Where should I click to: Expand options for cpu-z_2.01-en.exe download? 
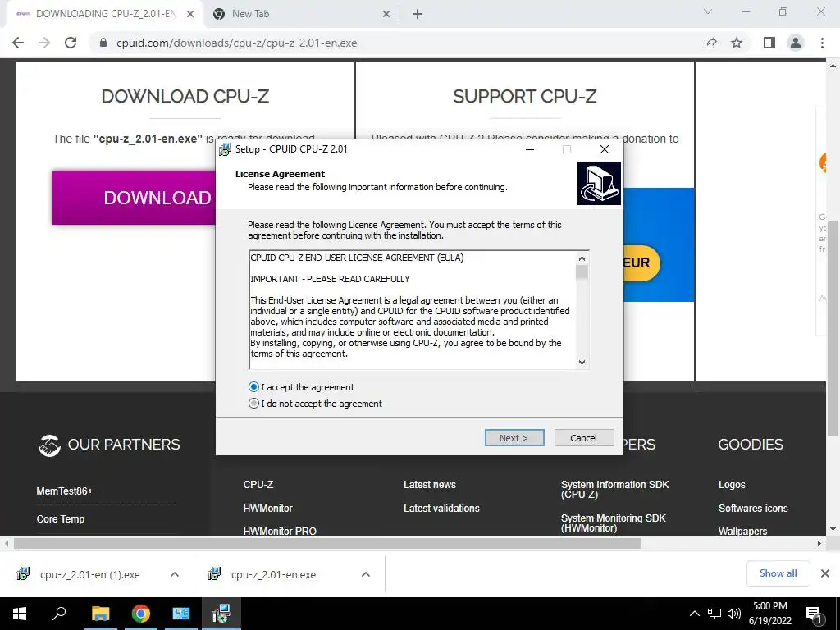pos(366,574)
